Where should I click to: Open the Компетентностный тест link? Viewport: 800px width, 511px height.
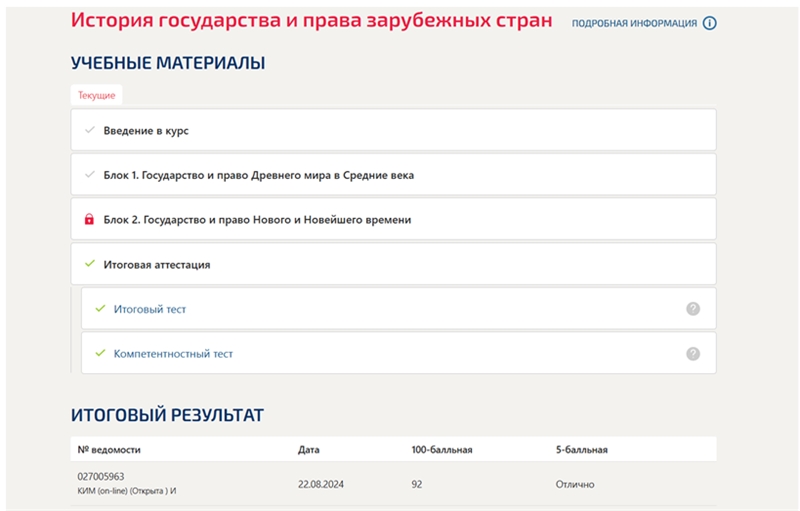[x=173, y=354]
